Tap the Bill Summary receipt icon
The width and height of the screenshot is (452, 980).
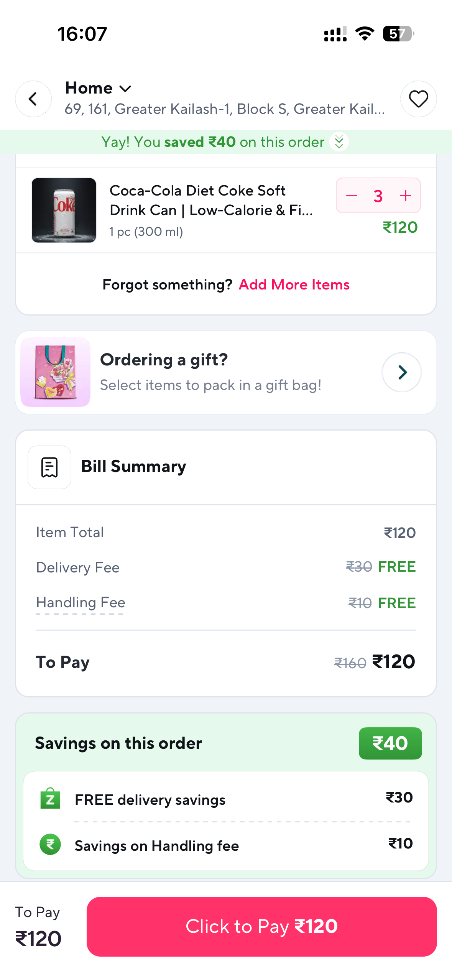[x=49, y=467]
